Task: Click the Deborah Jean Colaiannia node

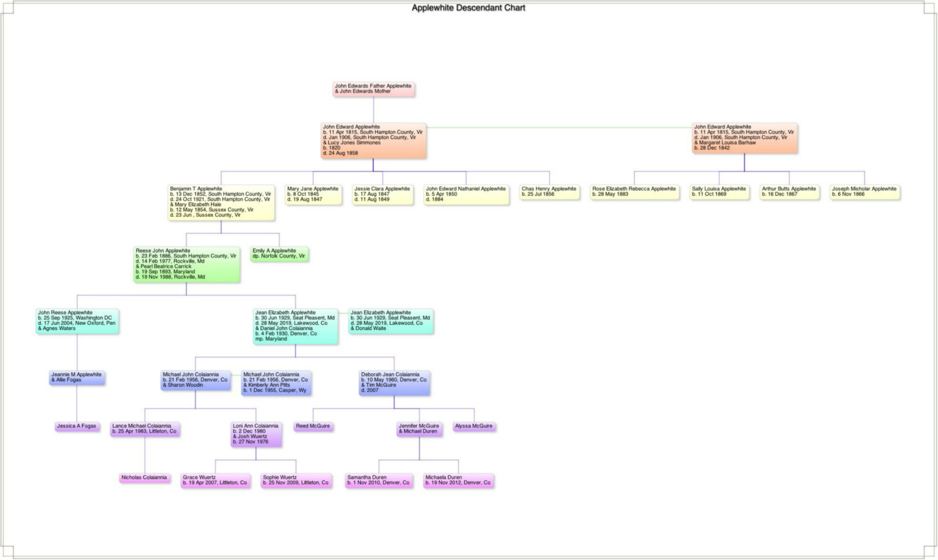Action: (394, 383)
